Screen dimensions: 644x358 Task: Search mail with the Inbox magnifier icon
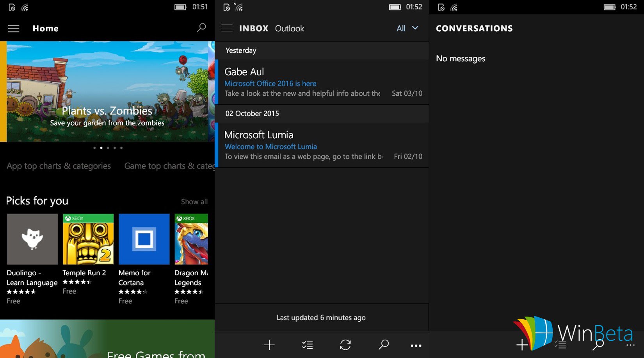[384, 344]
